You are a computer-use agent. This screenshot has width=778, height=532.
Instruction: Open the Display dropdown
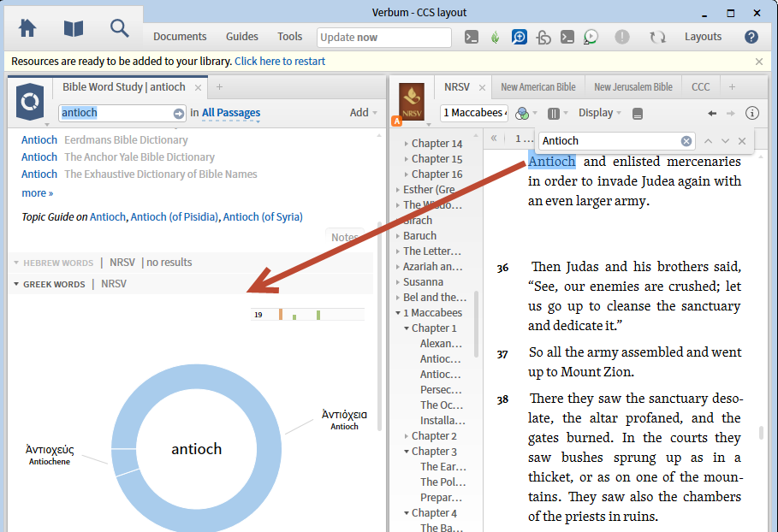599,113
